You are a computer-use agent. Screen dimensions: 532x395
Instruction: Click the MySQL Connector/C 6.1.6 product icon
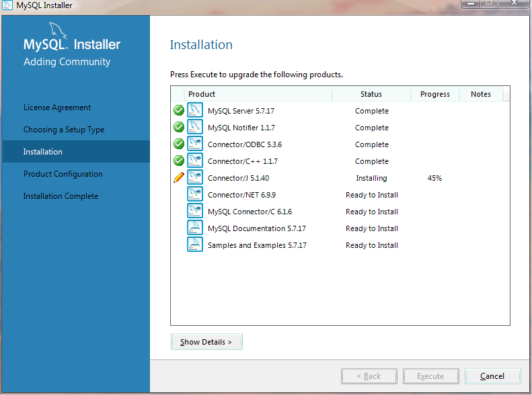click(195, 211)
